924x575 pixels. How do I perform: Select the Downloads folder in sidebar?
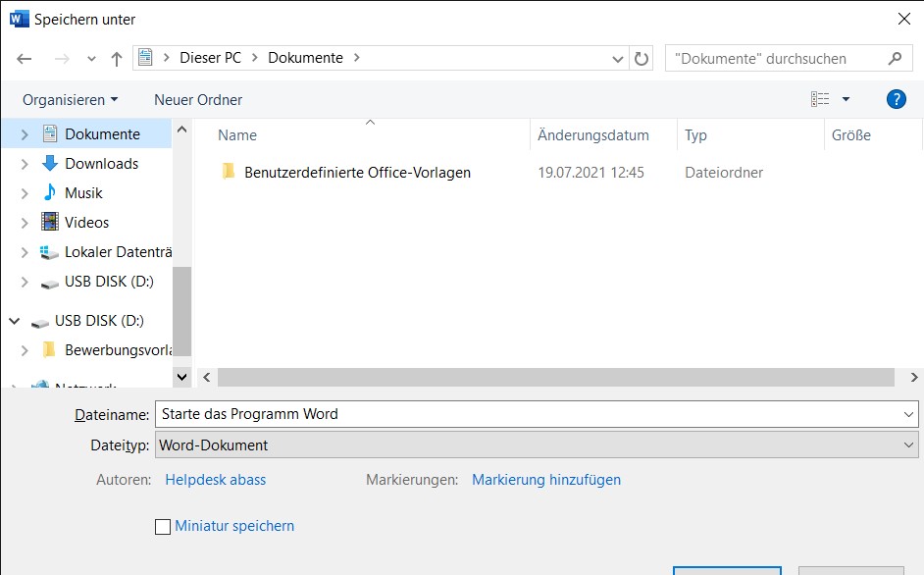coord(101,164)
